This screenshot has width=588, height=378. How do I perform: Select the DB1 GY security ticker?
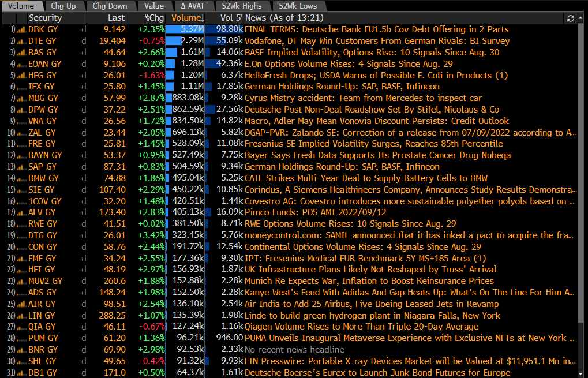(43, 373)
